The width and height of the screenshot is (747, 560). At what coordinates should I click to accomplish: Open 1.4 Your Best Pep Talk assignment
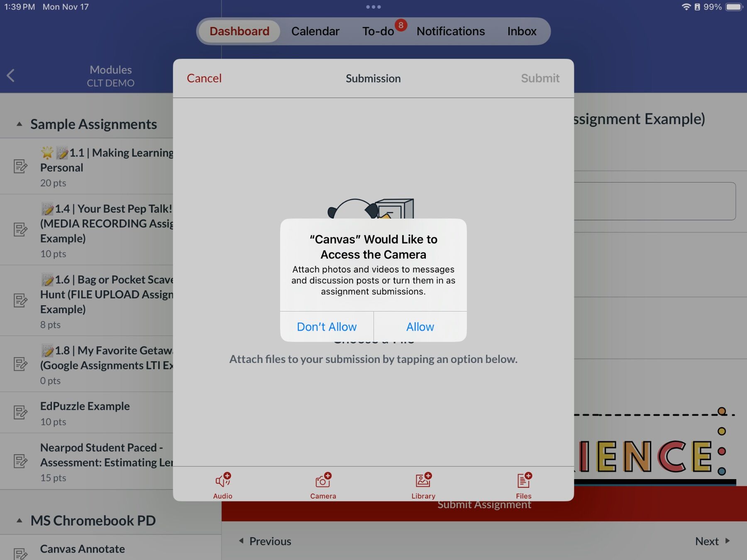pyautogui.click(x=86, y=230)
